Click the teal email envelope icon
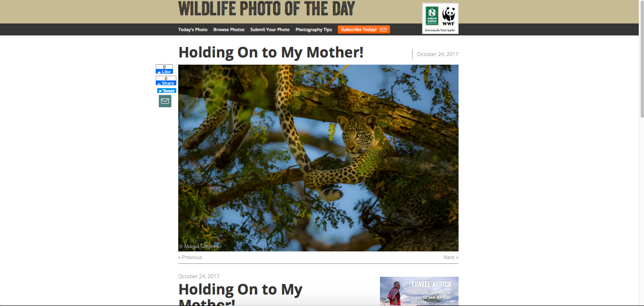Image resolution: width=644 pixels, height=306 pixels. pos(165,101)
